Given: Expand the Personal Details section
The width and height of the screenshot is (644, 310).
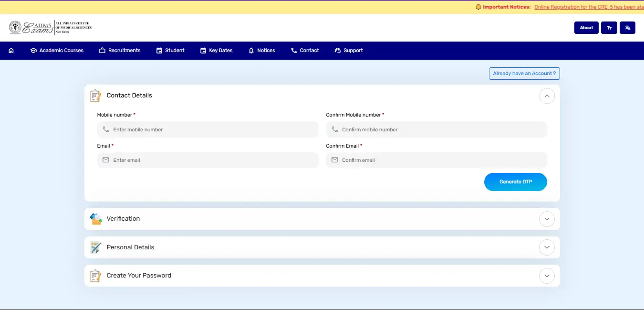Looking at the screenshot, I should pyautogui.click(x=547, y=247).
